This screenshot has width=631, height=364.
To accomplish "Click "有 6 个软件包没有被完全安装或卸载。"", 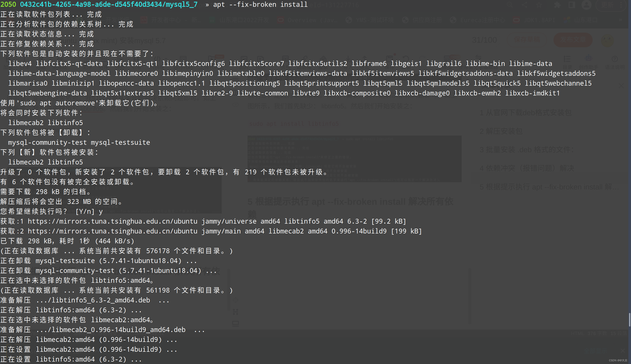I will click(x=68, y=182).
